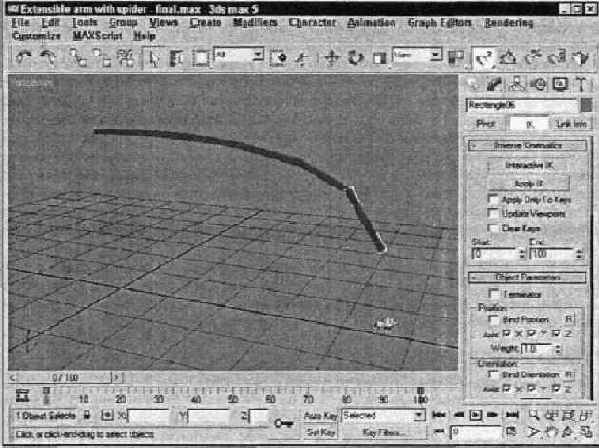Screen dimensions: 599x448
Task: Click the Bind to Space Warp icon
Action: coord(125,58)
